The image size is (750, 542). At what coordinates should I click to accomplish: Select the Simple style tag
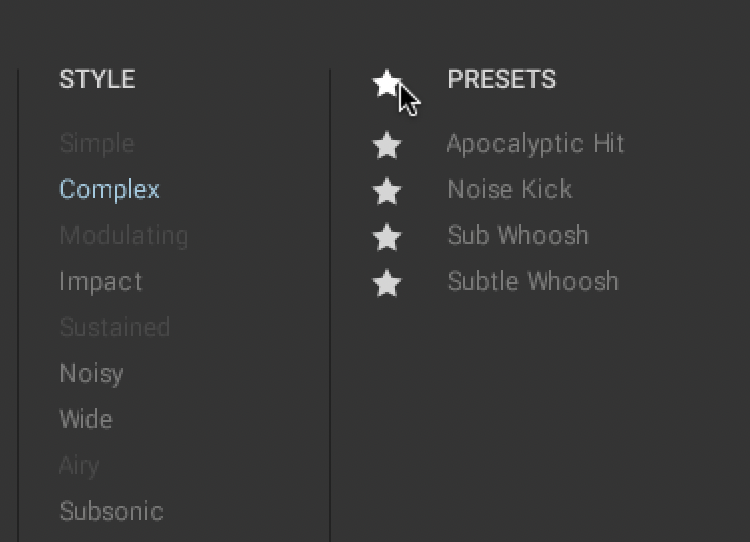pyautogui.click(x=96, y=143)
